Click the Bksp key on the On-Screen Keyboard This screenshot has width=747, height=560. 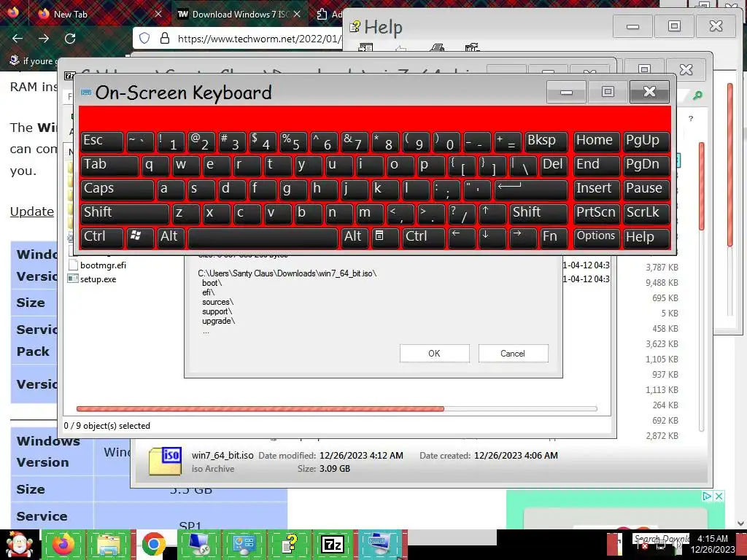click(x=546, y=141)
